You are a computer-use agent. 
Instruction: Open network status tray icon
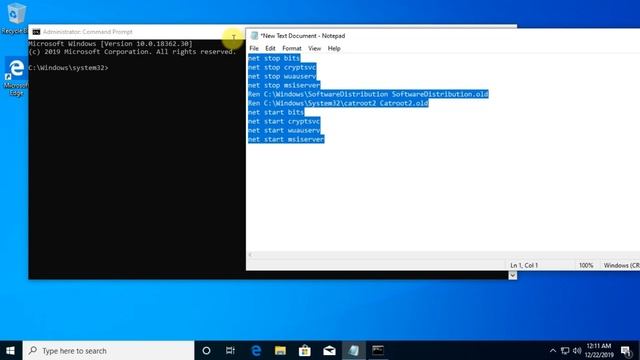(565, 351)
